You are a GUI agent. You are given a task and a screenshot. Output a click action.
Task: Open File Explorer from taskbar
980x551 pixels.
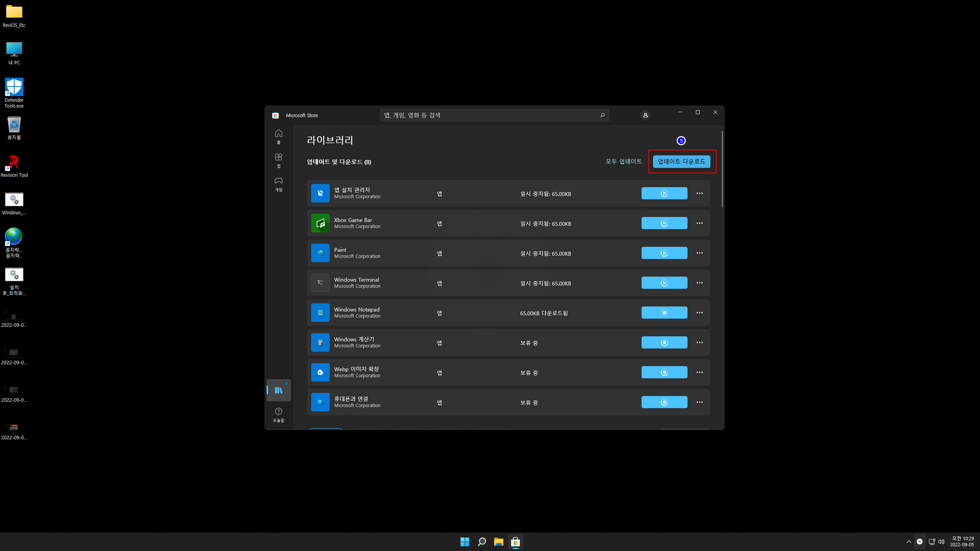(499, 542)
